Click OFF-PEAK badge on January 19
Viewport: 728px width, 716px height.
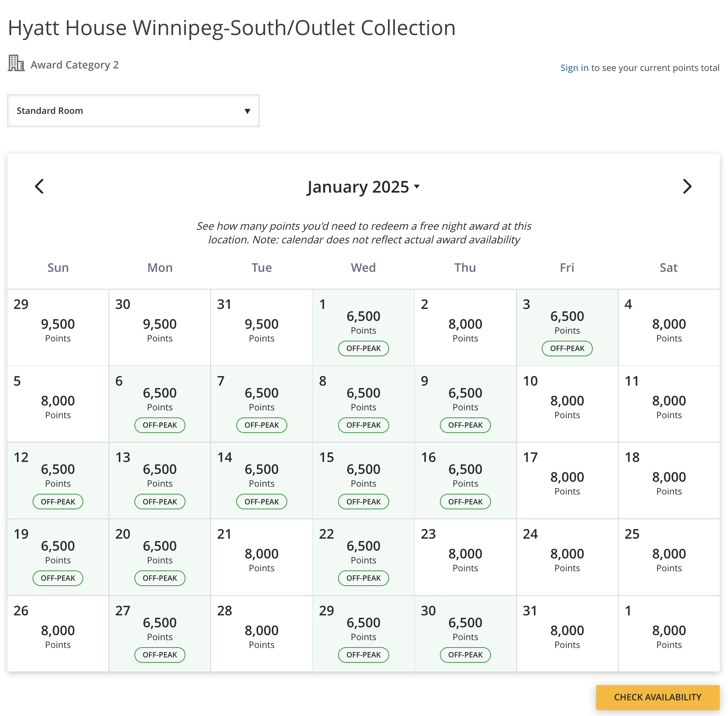(x=58, y=578)
